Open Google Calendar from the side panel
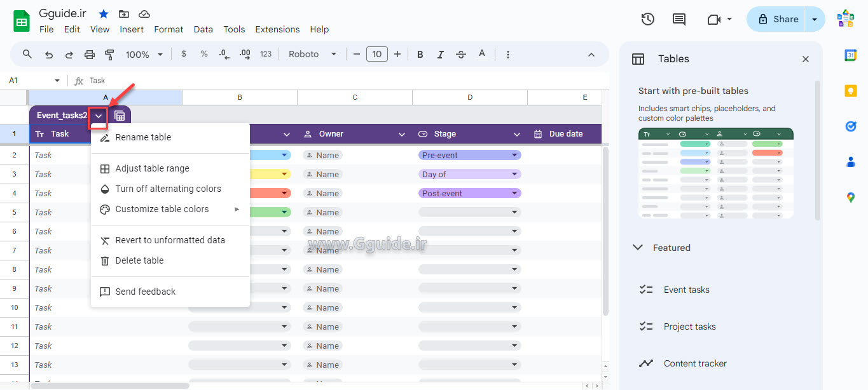The width and height of the screenshot is (868, 390). pyautogui.click(x=850, y=55)
